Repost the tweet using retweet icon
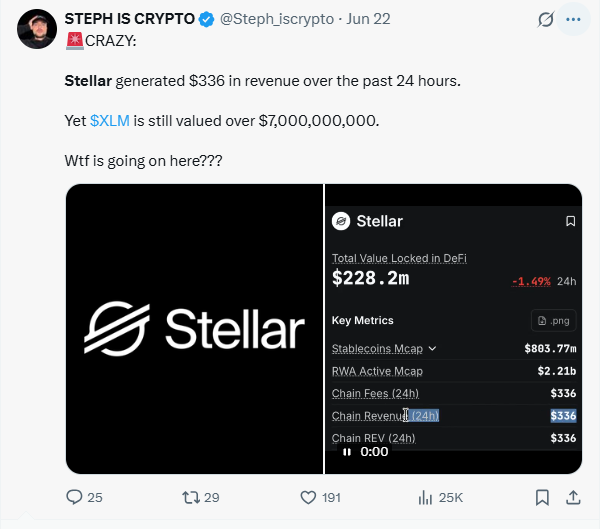Screen dimensions: 603x529 191,497
